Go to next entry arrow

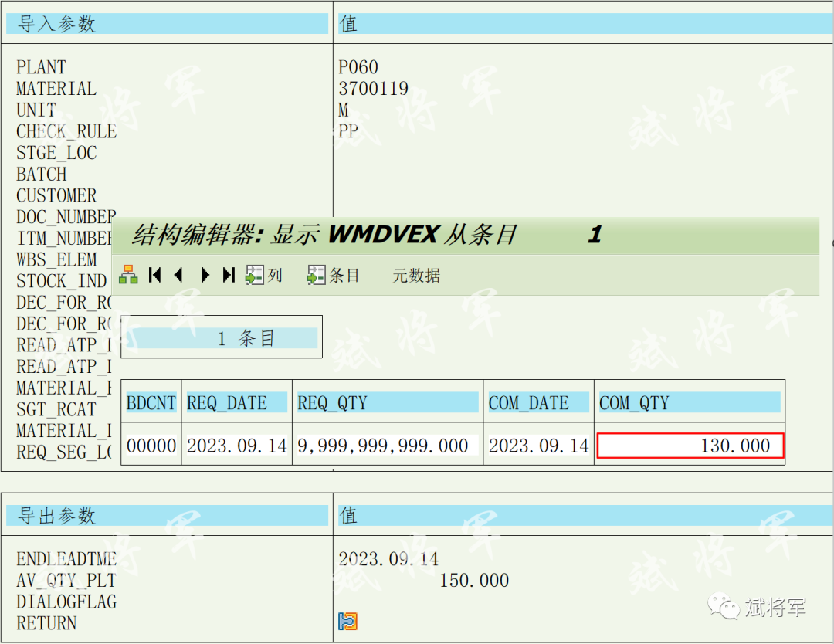point(205,274)
